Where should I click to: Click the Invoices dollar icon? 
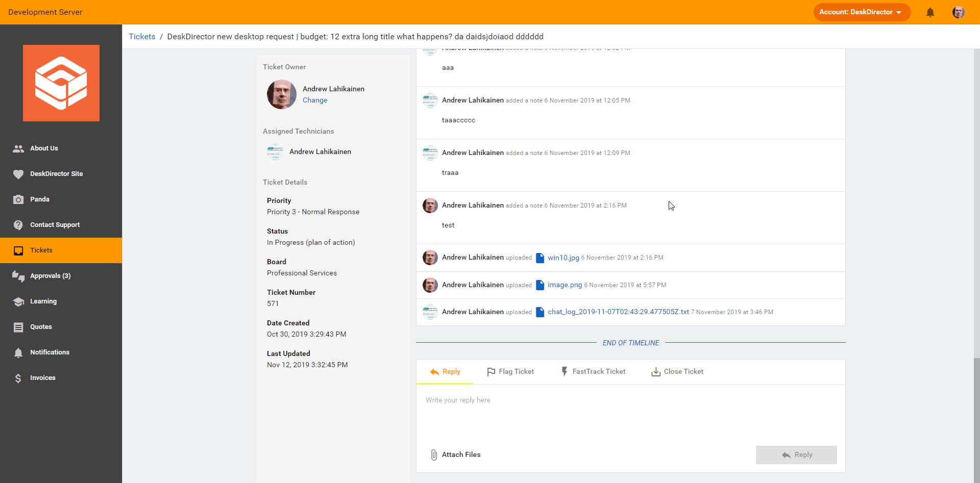coord(18,378)
